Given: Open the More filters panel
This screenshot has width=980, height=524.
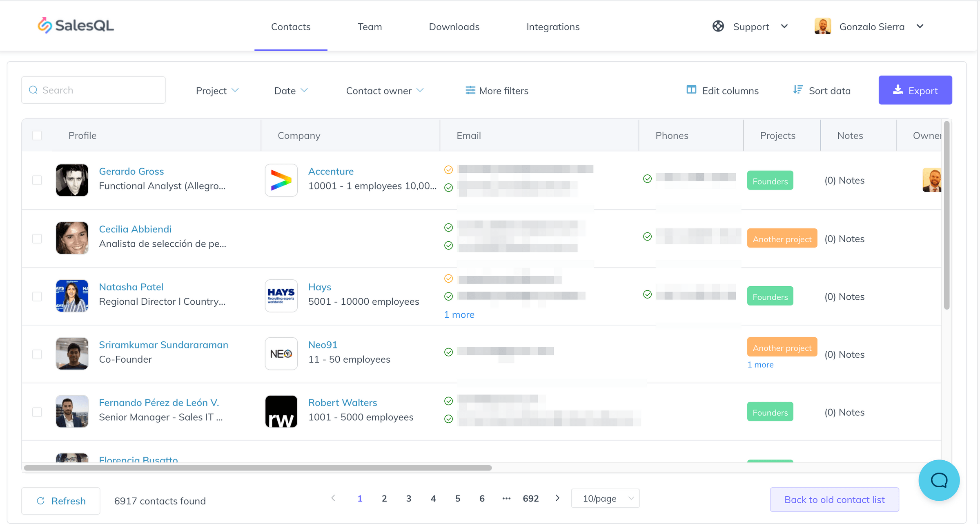Looking at the screenshot, I should 497,91.
